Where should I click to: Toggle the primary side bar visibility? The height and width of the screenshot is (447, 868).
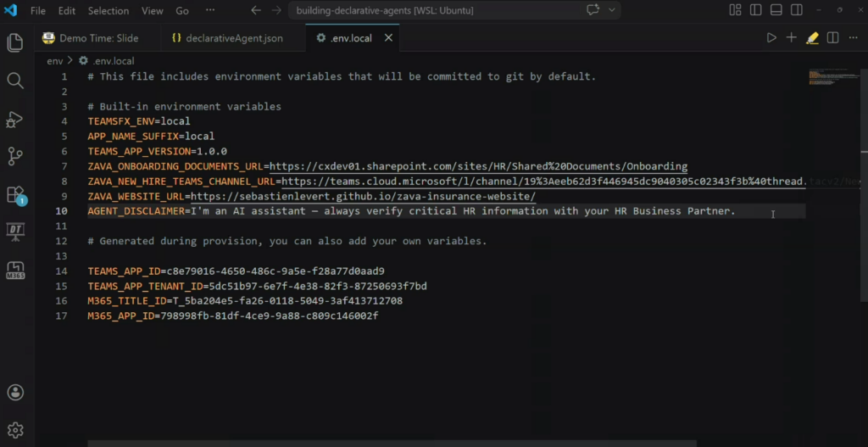pos(756,10)
